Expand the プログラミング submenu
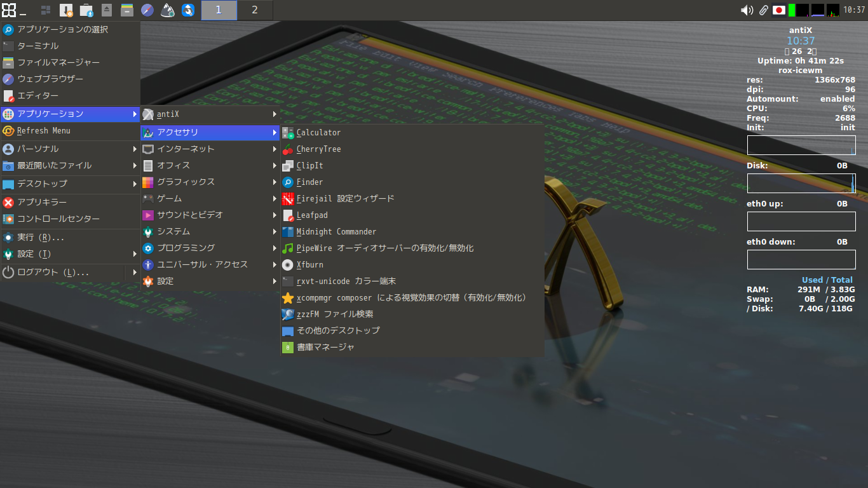 pos(210,248)
